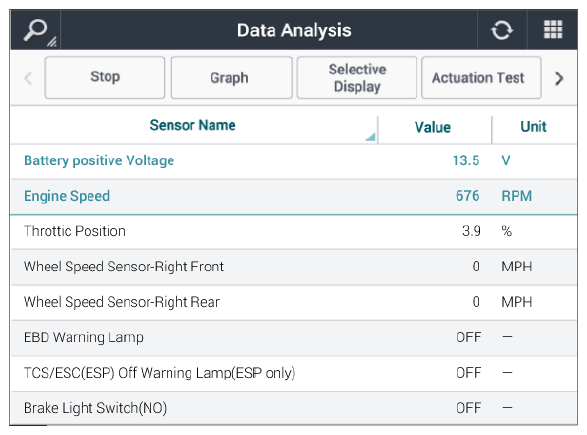This screenshot has width=587, height=435.
Task: Click the 13.5 voltage value
Action: point(466,161)
